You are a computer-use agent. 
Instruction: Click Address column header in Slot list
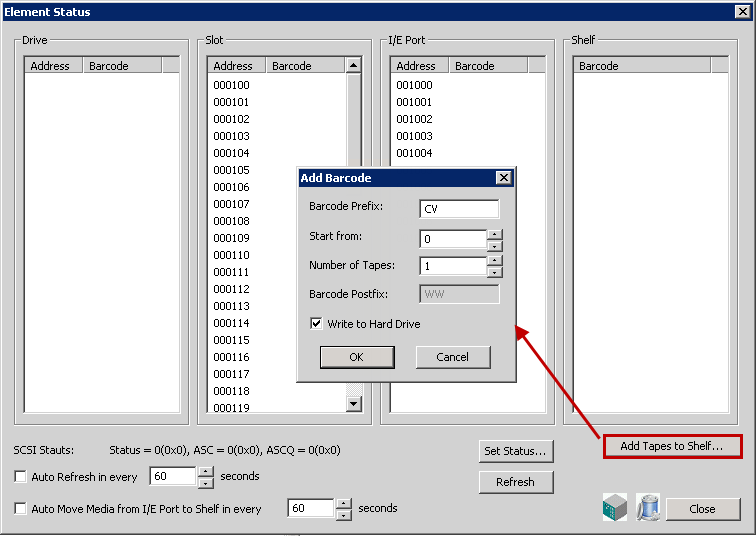pyautogui.click(x=237, y=66)
